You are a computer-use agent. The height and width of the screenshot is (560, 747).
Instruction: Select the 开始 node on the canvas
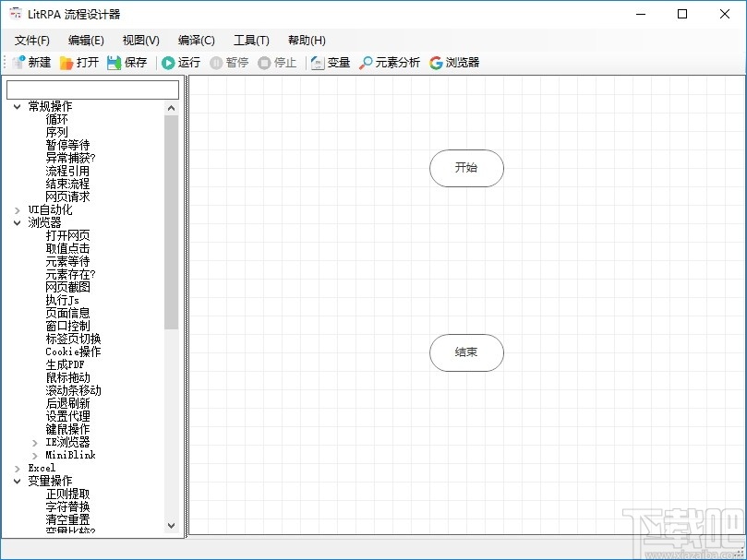click(x=465, y=169)
